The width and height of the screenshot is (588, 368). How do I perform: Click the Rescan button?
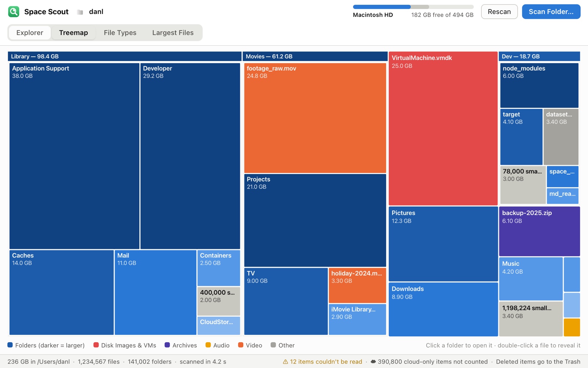(x=499, y=12)
